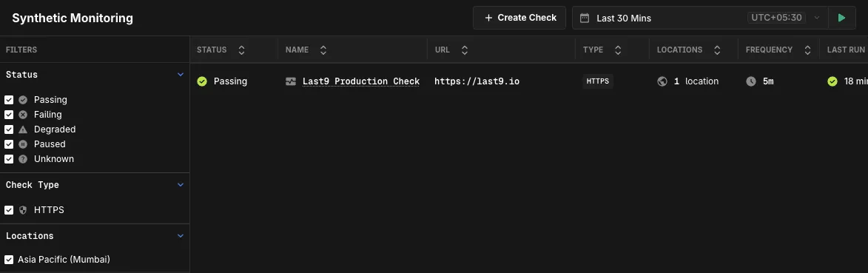
Task: Click the HTTPS shield icon in filters
Action: 23,210
